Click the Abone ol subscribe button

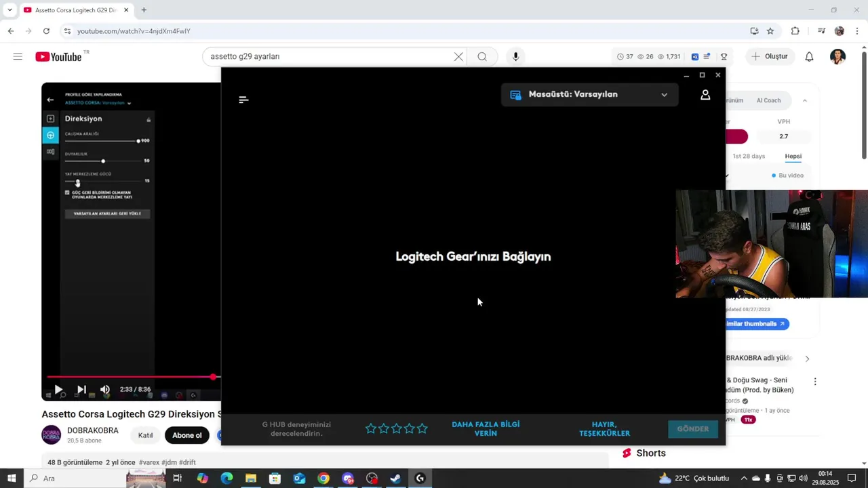(x=186, y=435)
